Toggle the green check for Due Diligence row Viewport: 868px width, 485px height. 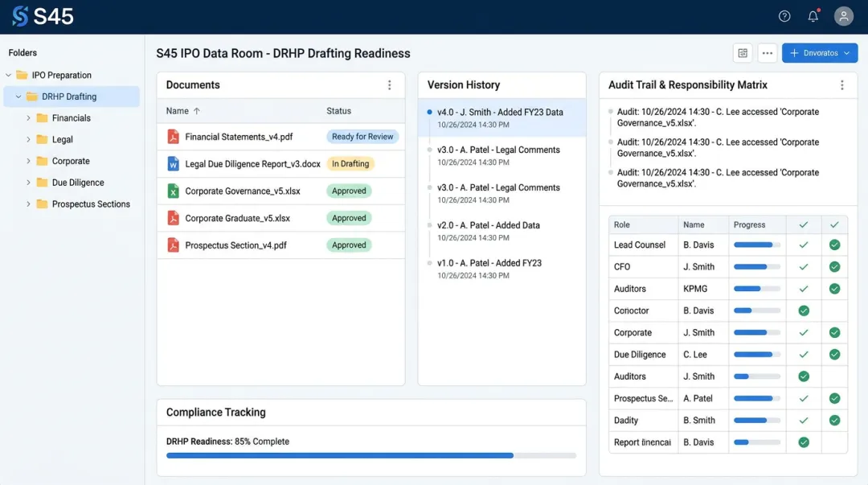(834, 354)
